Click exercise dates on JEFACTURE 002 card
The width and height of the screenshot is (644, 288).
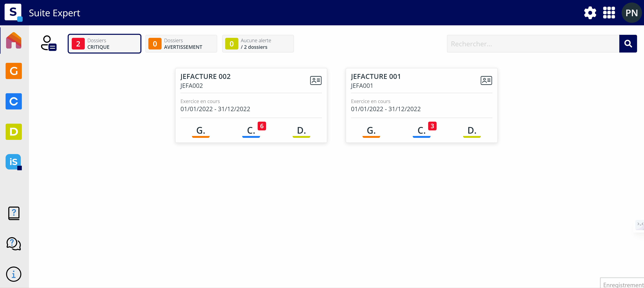click(x=215, y=109)
